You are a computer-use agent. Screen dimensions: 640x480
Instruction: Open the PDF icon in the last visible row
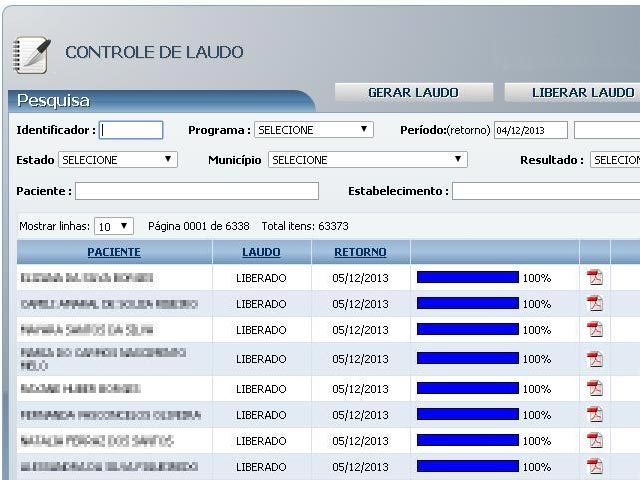tap(595, 466)
